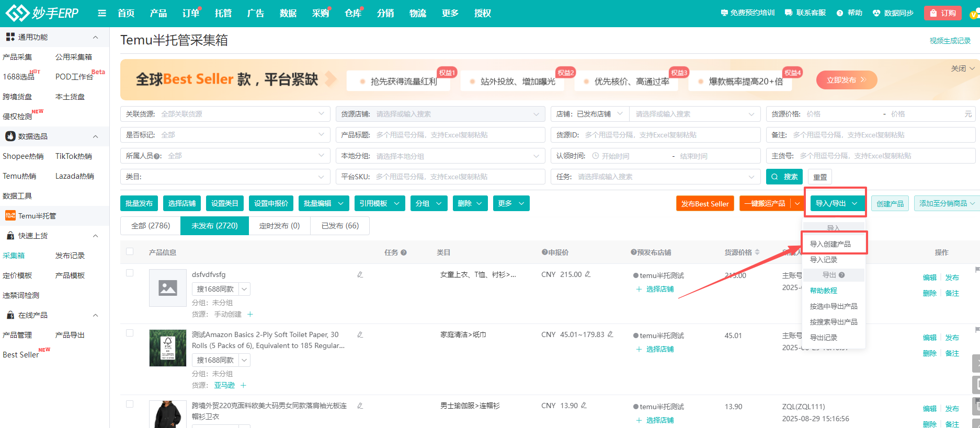This screenshot has height=428, width=980.
Task: Open the toilet paper product thumbnail
Action: click(168, 348)
